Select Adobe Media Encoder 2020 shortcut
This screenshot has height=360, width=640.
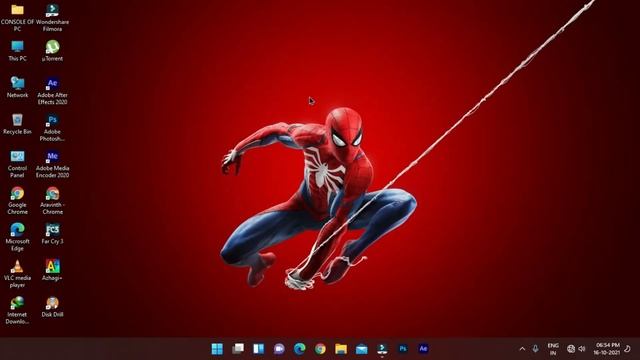(52, 164)
